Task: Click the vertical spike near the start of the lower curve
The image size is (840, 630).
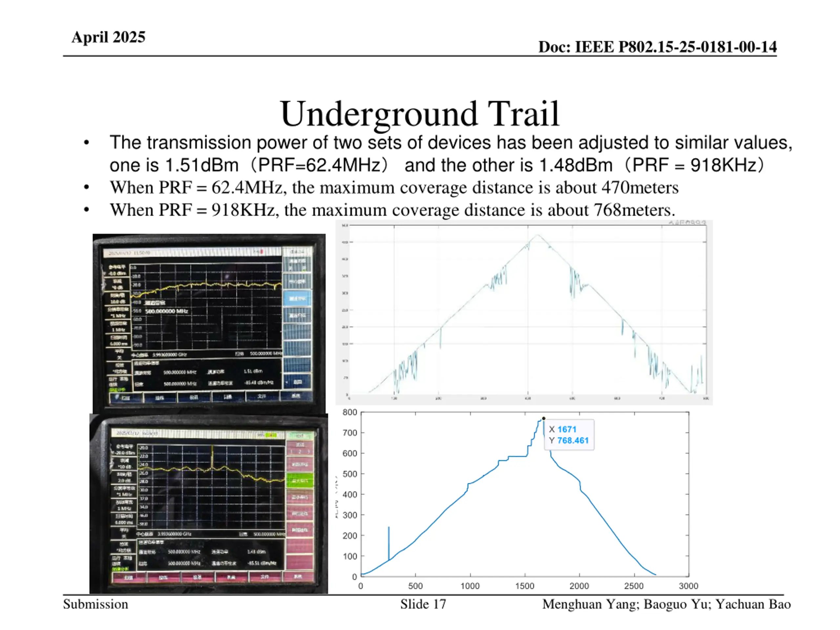Action: coord(388,543)
